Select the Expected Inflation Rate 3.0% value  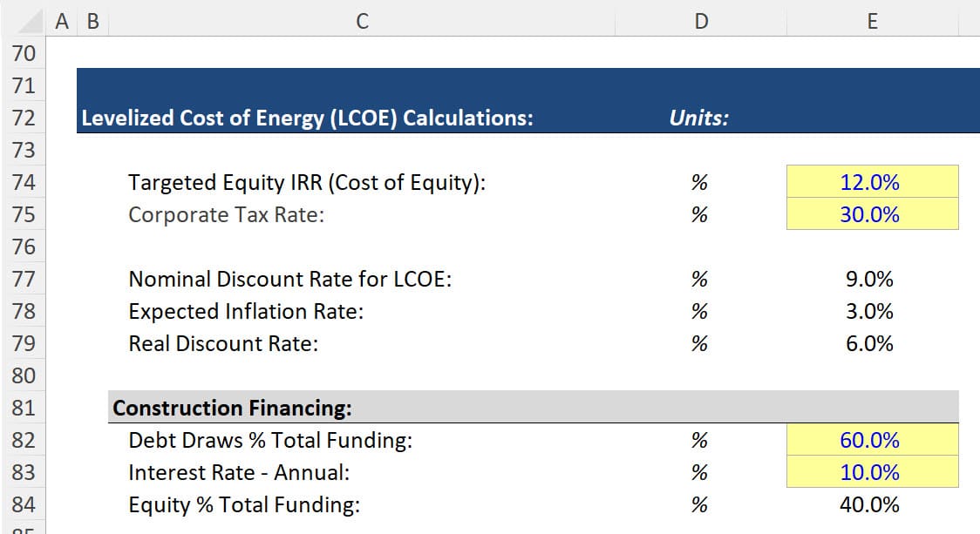(x=872, y=311)
